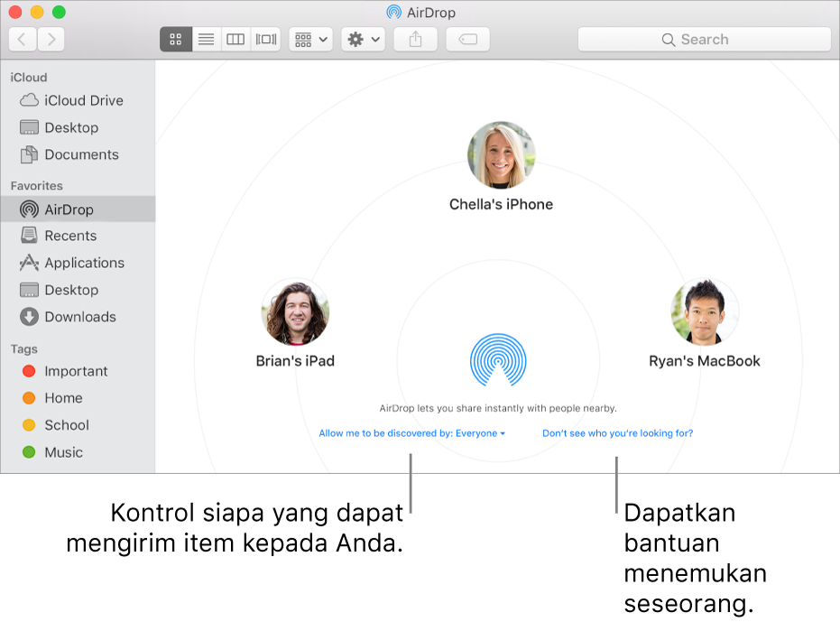Open Downloads in sidebar
Viewport: 840px width, 622px height.
point(78,317)
